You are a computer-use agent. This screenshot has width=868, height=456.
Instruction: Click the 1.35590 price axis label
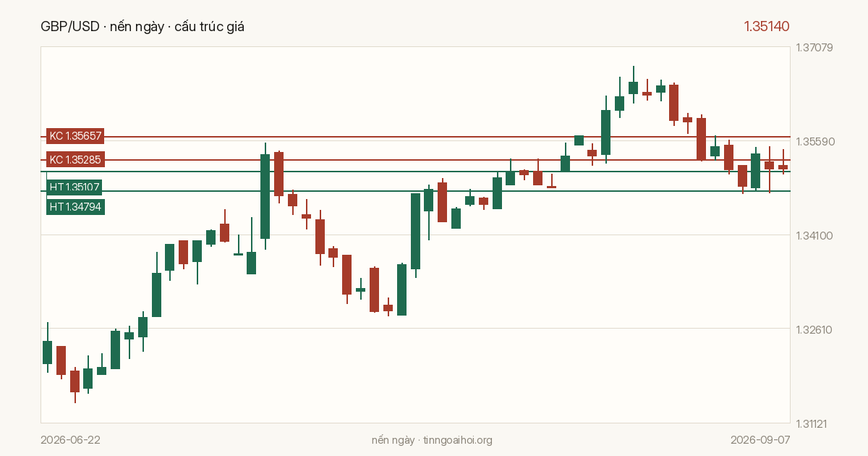[814, 141]
